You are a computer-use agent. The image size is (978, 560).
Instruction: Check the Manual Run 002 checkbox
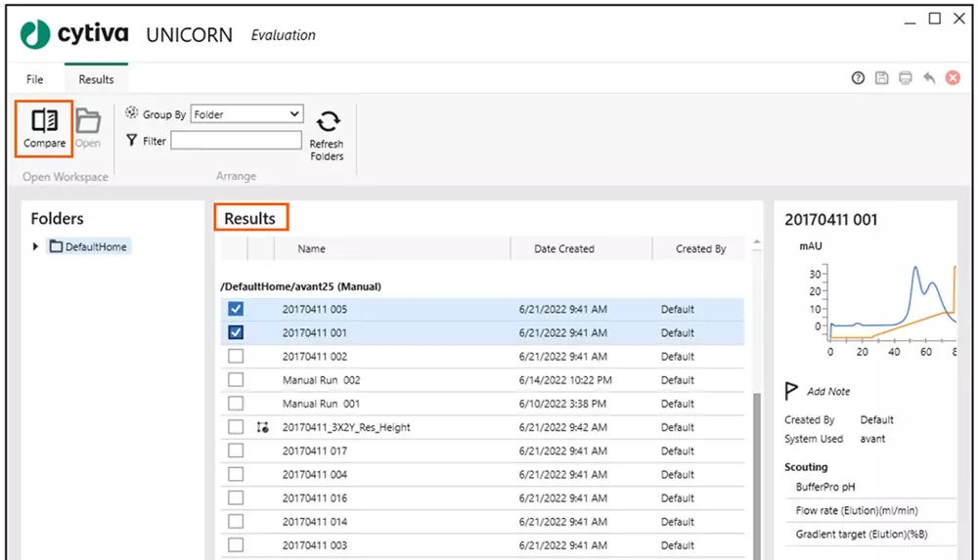[236, 380]
